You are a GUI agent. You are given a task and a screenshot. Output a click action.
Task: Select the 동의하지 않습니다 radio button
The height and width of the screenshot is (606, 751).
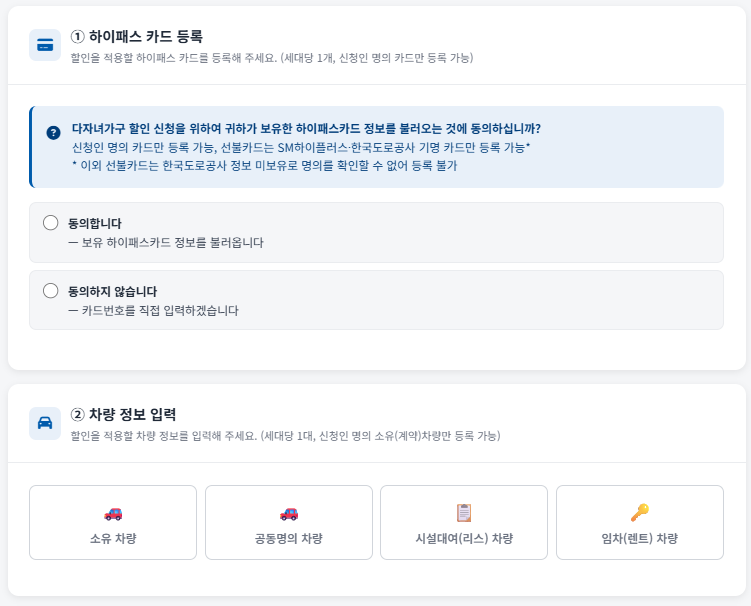click(x=50, y=291)
